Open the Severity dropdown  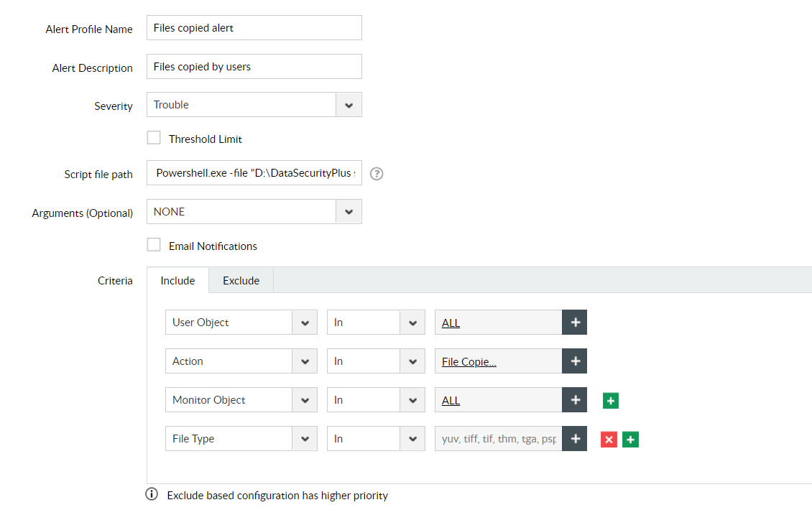pyautogui.click(x=349, y=104)
